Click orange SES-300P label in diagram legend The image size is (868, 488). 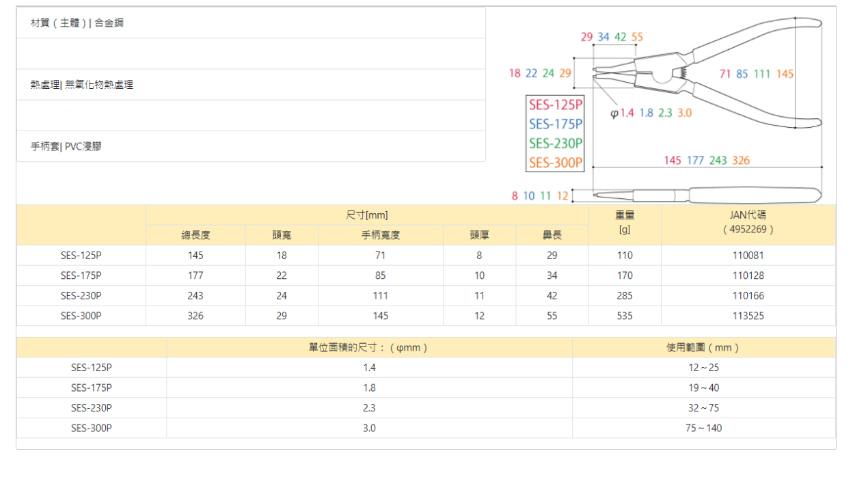click(555, 163)
